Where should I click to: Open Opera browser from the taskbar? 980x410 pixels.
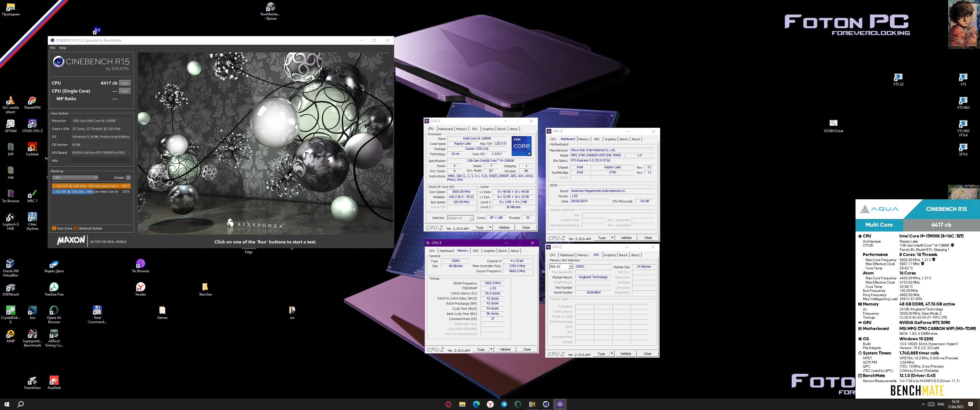click(x=448, y=404)
